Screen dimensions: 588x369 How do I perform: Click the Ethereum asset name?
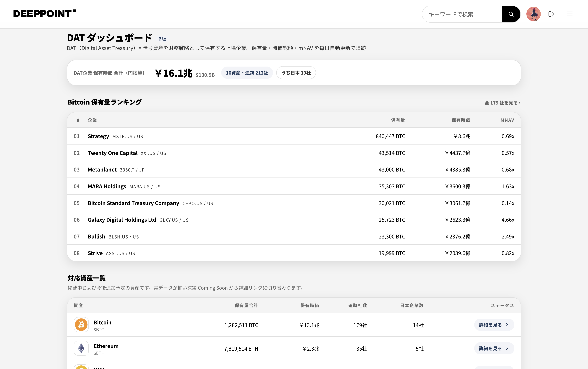coord(106,346)
